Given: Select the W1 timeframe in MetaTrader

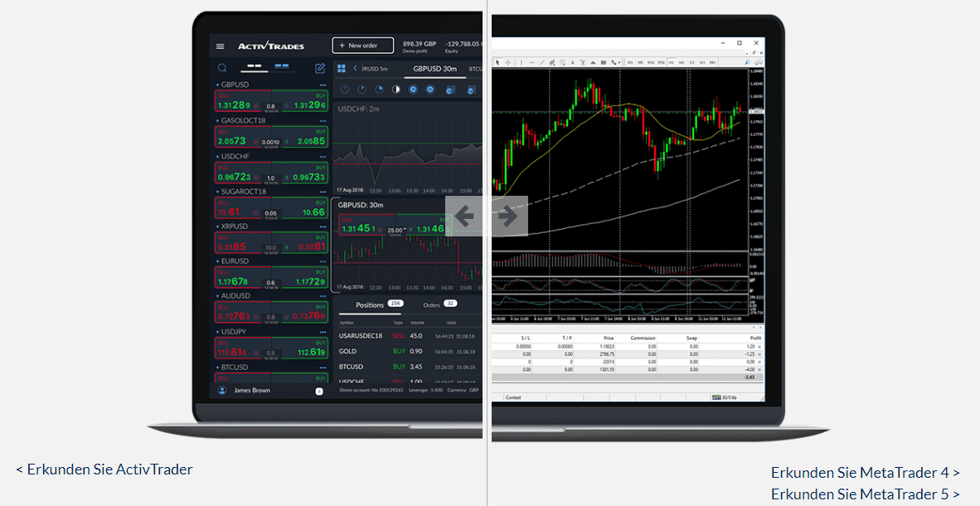Looking at the screenshot, I should [702, 62].
